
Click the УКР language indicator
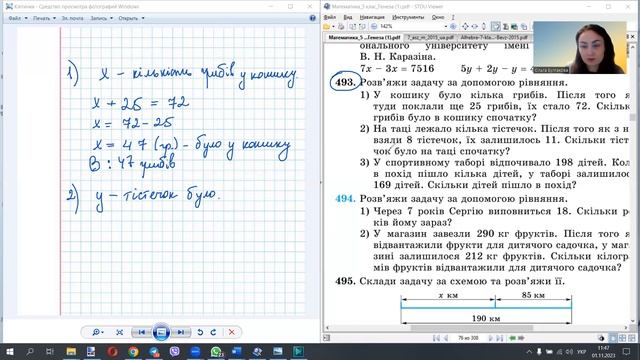[x=581, y=351]
